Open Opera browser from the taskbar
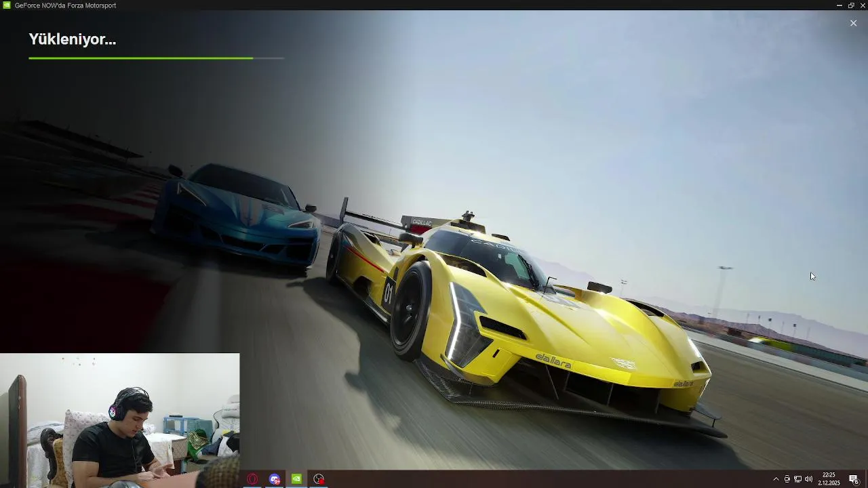Image resolution: width=868 pixels, height=488 pixels. (x=252, y=479)
